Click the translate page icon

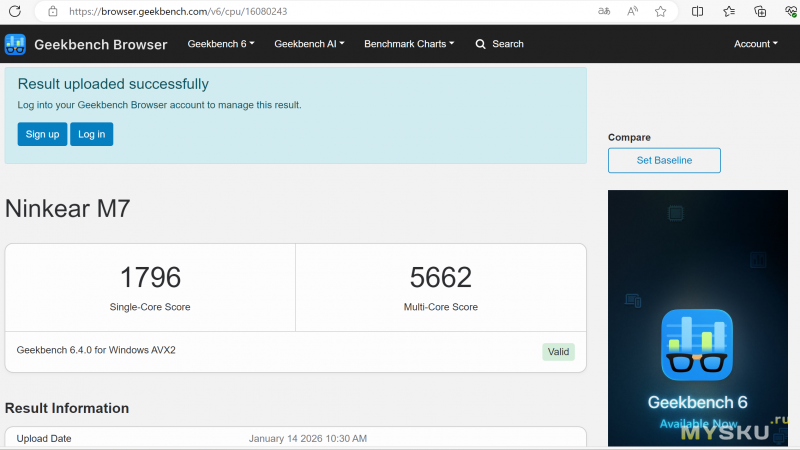[604, 11]
